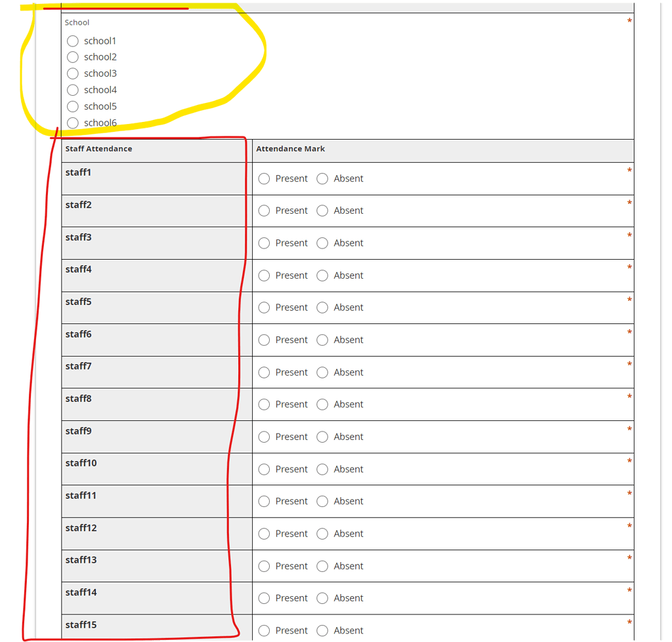Mark staff9 as Present
The height and width of the screenshot is (642, 672).
[x=263, y=437]
